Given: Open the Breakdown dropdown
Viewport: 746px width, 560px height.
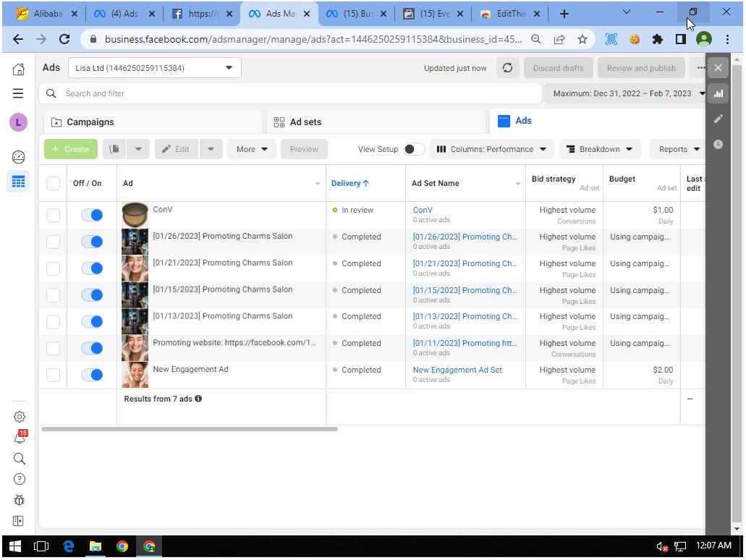Looking at the screenshot, I should (x=600, y=149).
